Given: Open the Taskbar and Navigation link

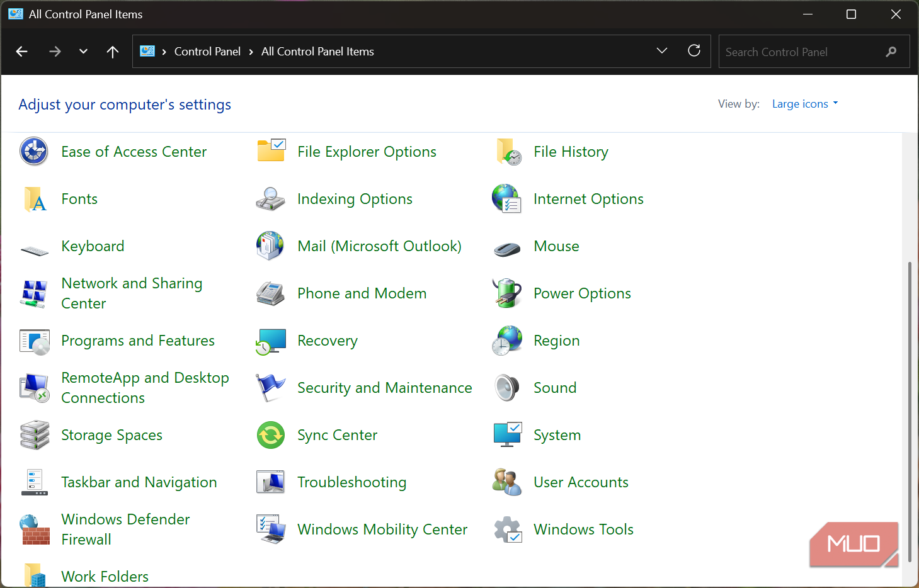Looking at the screenshot, I should coord(139,482).
